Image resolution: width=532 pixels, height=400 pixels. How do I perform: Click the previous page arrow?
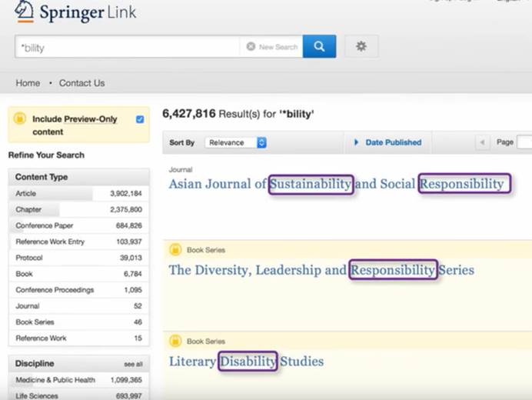pos(482,142)
